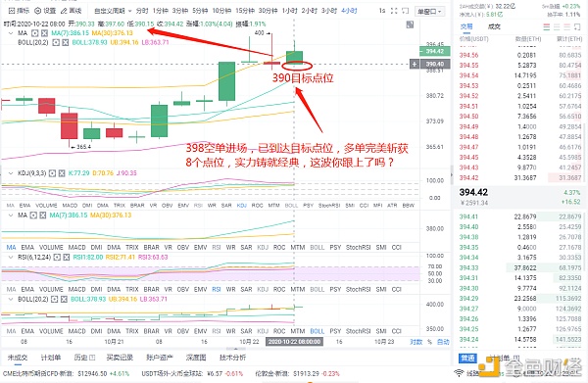Screen dimensions: 588x383
Task: Select the 分时 time-sharing interval
Action: click(142, 11)
